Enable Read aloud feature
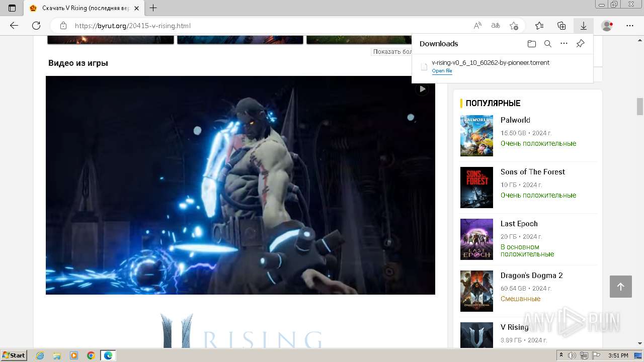The width and height of the screenshot is (644, 362). point(477,26)
